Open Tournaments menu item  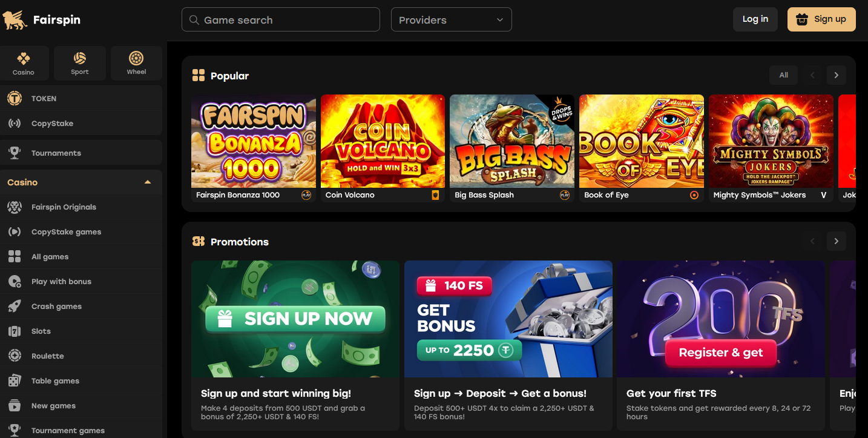(x=81, y=153)
